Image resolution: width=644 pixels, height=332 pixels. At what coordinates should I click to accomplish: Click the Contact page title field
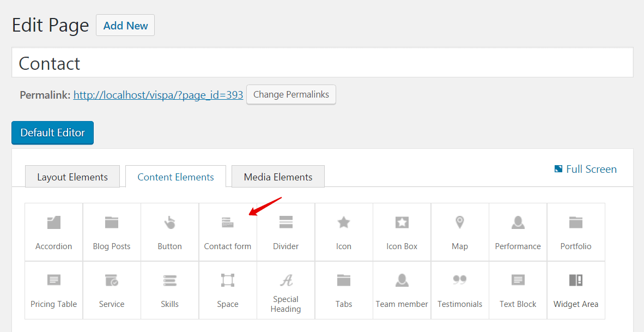322,63
